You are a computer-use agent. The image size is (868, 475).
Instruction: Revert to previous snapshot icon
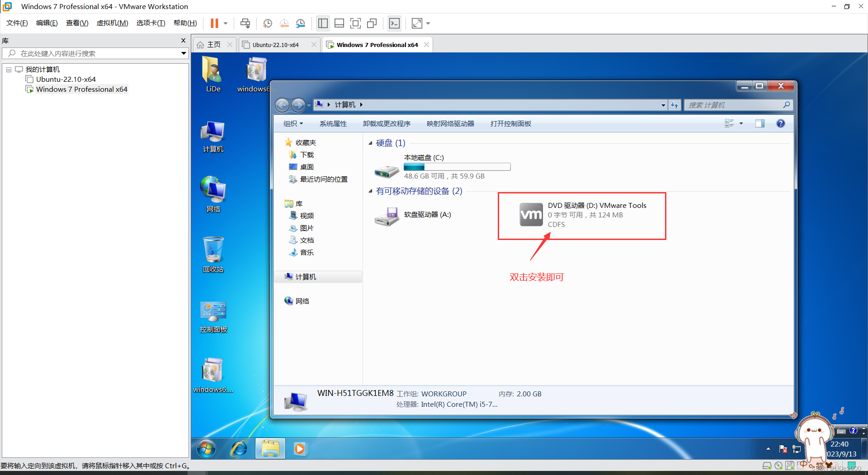(284, 23)
